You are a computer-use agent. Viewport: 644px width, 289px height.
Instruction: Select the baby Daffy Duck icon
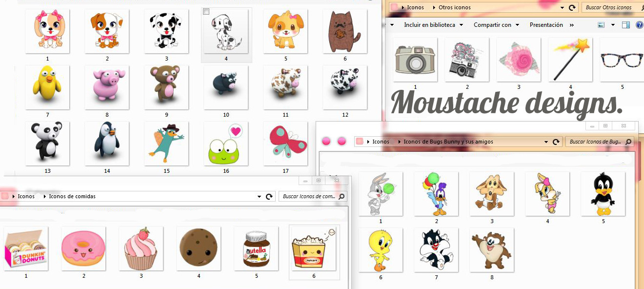pos(603,194)
